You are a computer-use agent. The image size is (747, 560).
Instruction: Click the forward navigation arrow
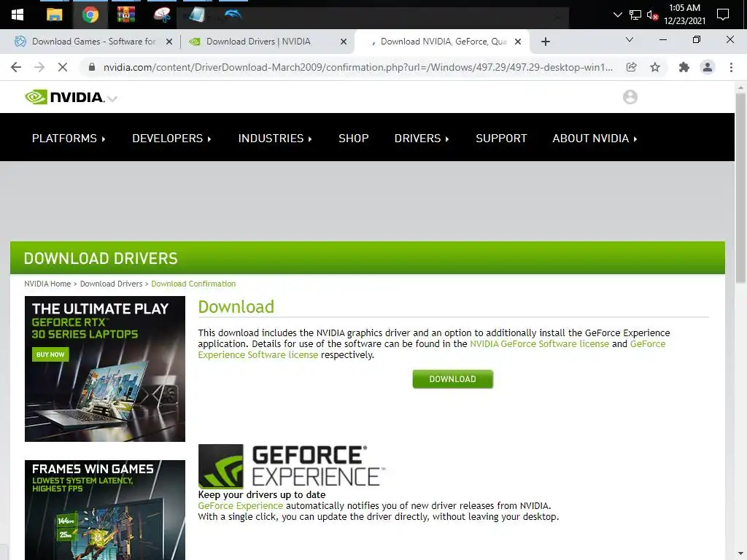39,67
